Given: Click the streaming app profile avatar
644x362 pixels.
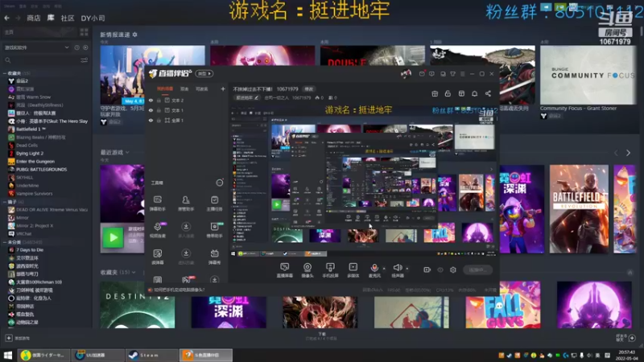Looking at the screenshot, I should coord(406,74).
